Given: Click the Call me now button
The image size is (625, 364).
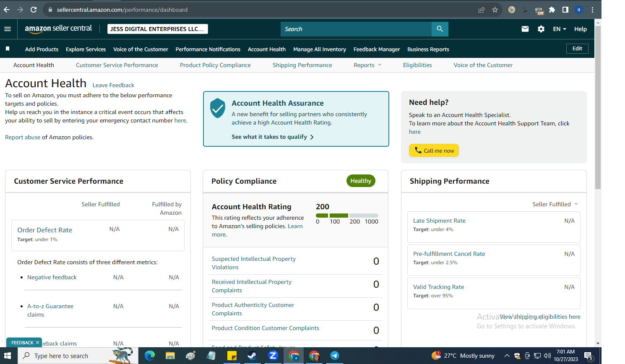Looking at the screenshot, I should (x=434, y=151).
